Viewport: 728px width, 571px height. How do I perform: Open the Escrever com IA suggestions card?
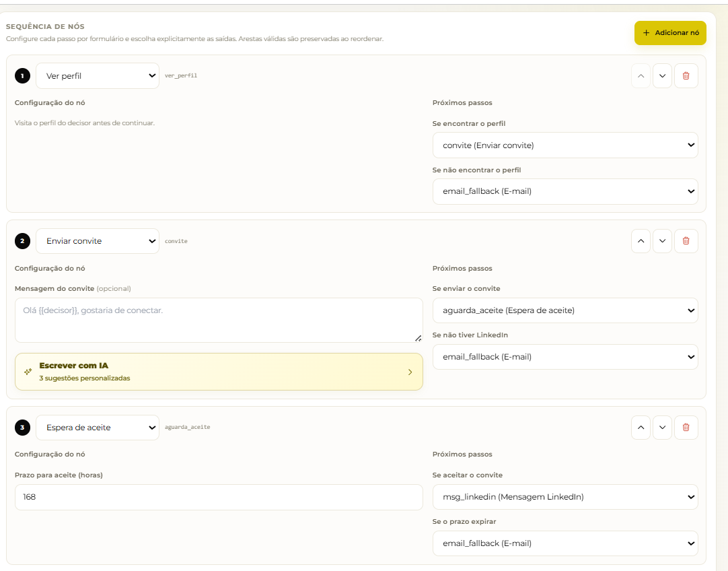(x=219, y=372)
